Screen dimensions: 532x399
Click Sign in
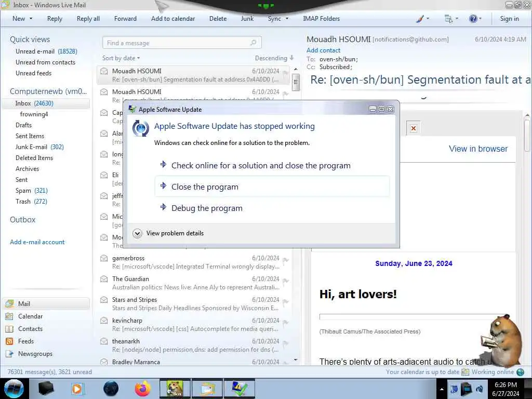tap(509, 19)
